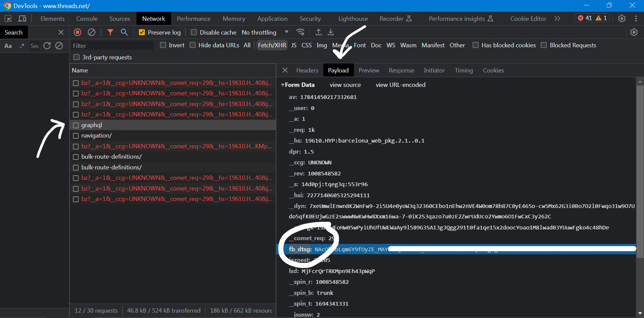
Task: Filter requests by Manifest type
Action: click(x=433, y=45)
